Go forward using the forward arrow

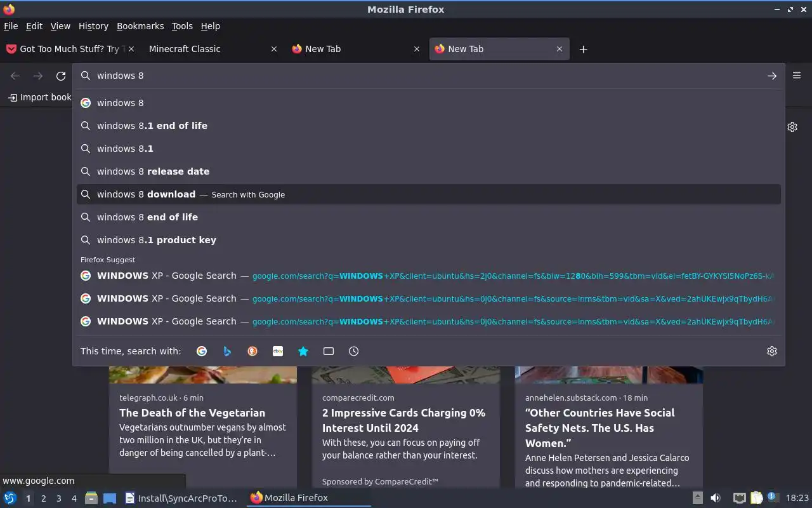(x=38, y=76)
